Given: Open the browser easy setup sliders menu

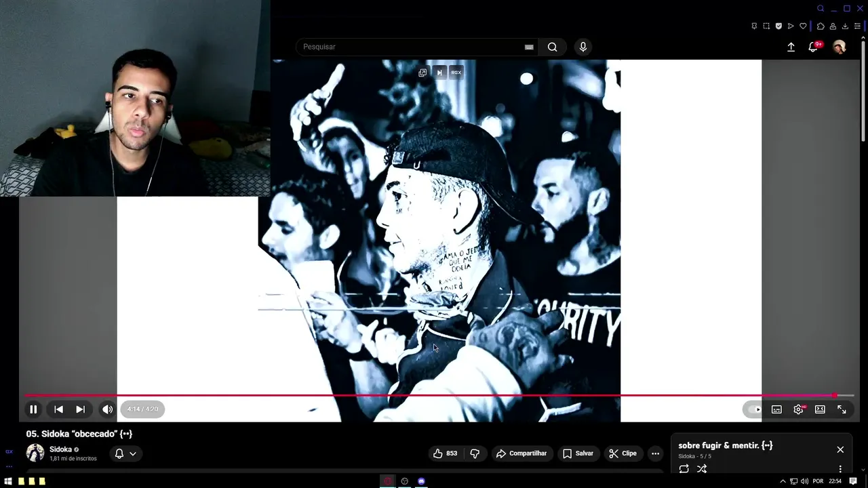Looking at the screenshot, I should [x=857, y=26].
